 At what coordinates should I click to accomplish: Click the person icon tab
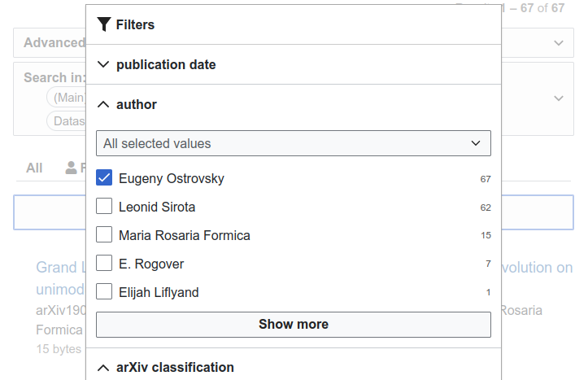72,168
